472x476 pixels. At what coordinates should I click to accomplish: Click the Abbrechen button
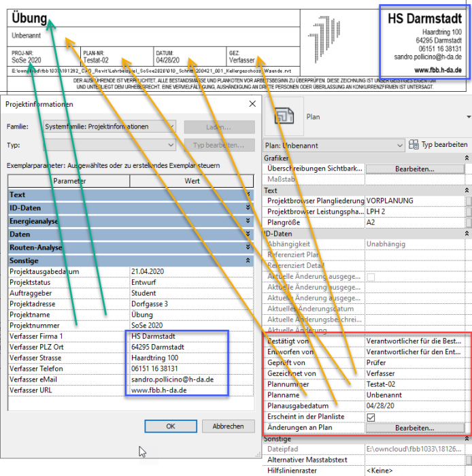pyautogui.click(x=228, y=426)
